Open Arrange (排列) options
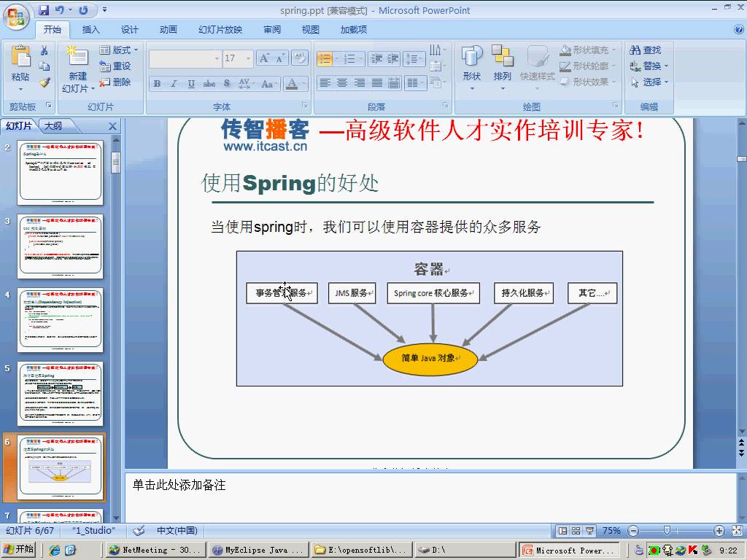 click(x=502, y=68)
